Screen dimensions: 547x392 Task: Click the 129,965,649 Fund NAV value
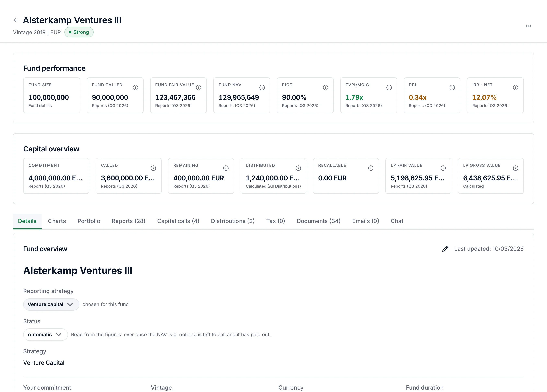(x=239, y=97)
